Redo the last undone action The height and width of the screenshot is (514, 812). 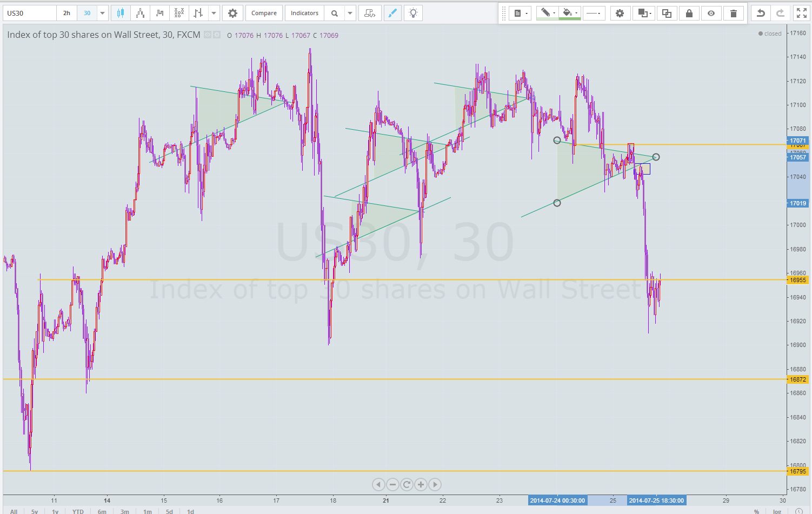[780, 13]
